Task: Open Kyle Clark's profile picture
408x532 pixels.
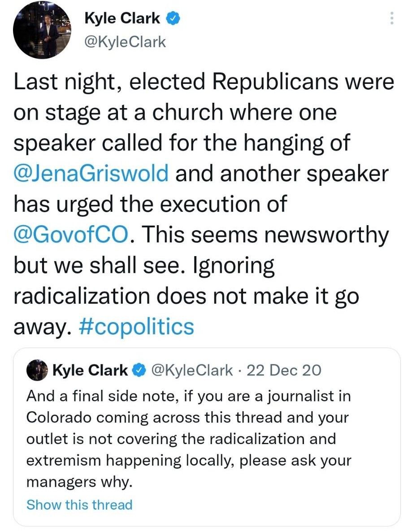Action: point(42,30)
